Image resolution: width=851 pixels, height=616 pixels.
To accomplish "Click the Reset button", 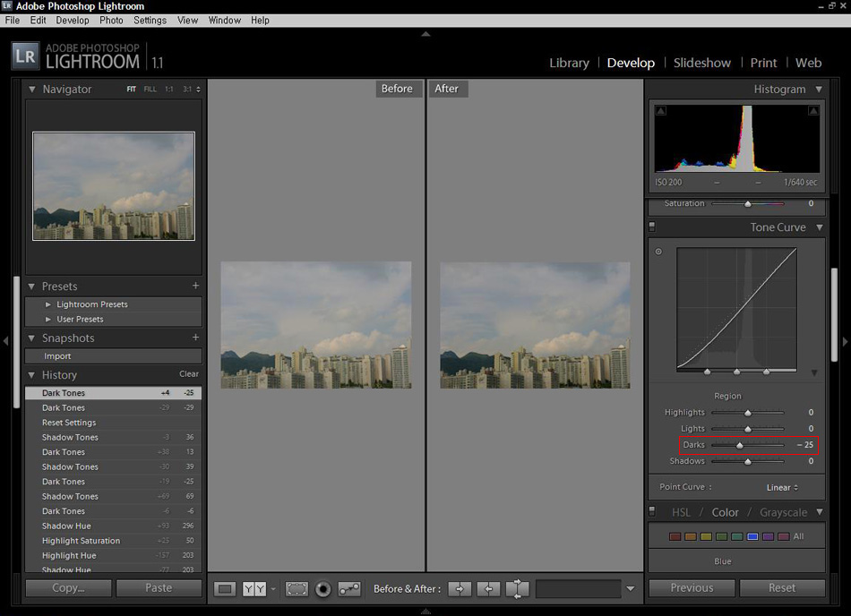I will pos(781,588).
